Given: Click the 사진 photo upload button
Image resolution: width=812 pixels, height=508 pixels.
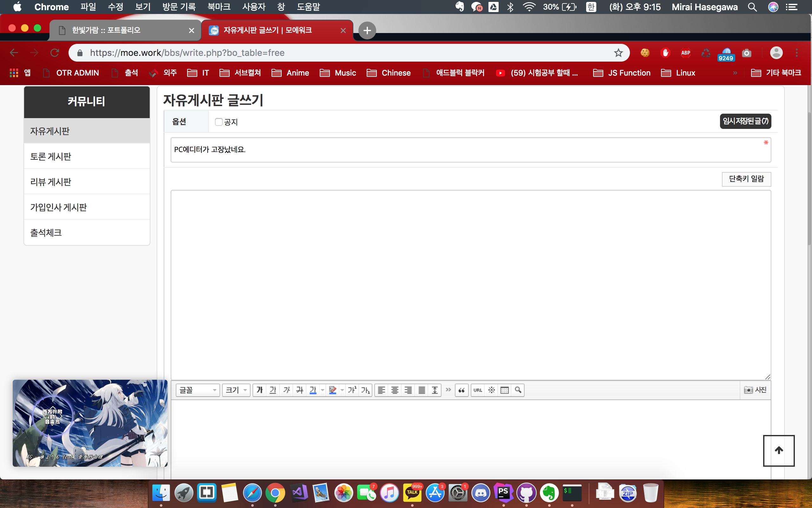Looking at the screenshot, I should 755,390.
